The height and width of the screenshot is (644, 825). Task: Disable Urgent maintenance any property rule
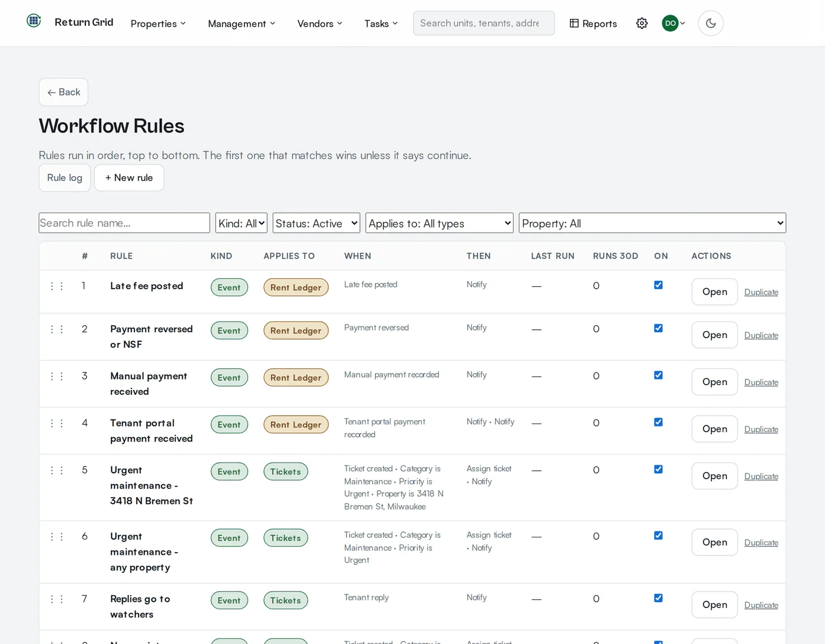point(658,536)
